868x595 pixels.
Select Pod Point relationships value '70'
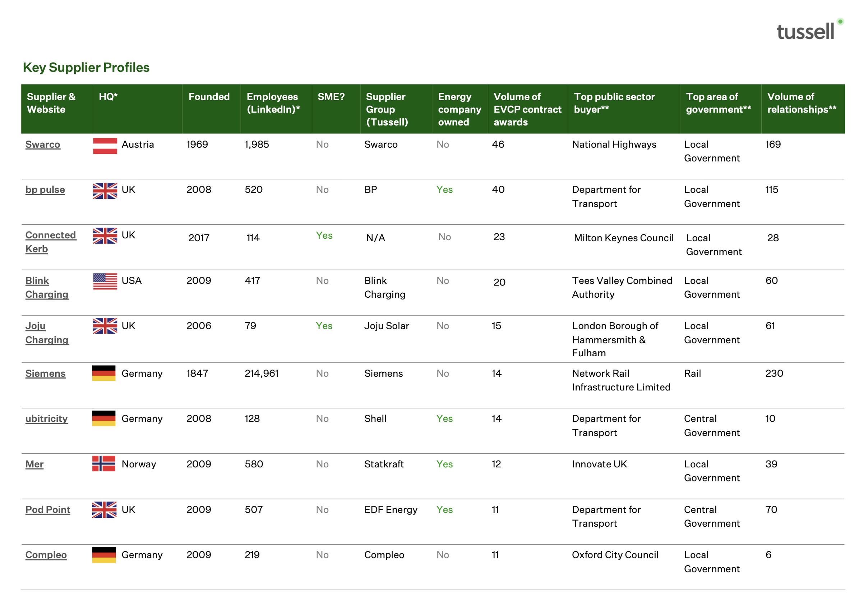point(771,510)
